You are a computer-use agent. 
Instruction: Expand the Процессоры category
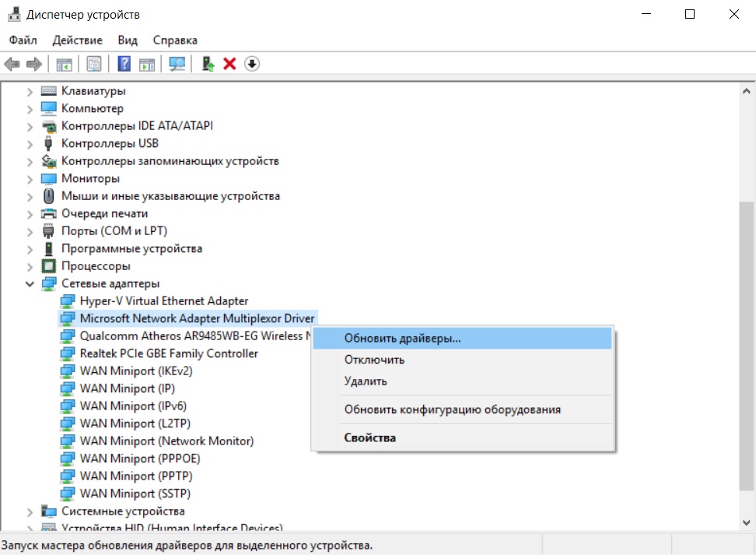click(x=30, y=266)
